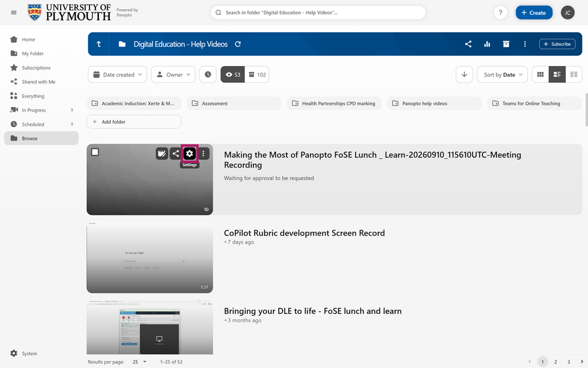
Task: Open folder statistics bar chart icon
Action: tap(487, 44)
